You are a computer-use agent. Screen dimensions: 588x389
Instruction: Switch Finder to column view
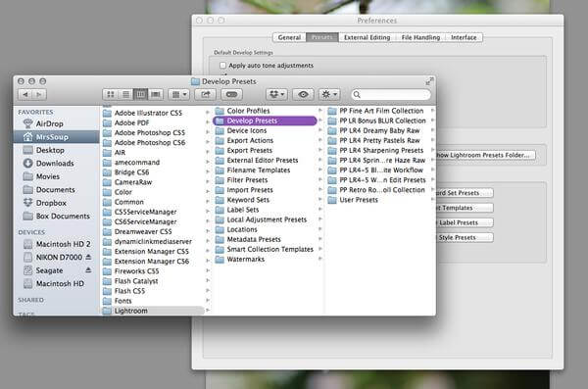point(140,94)
